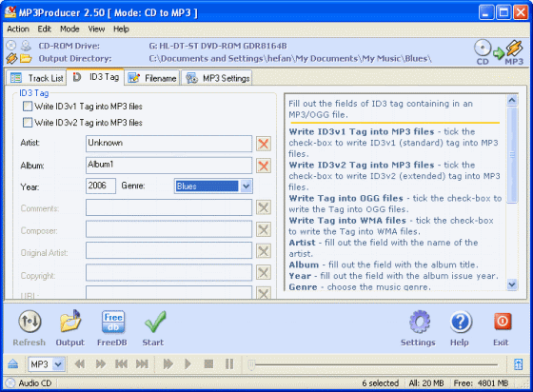This screenshot has height=392, width=533.
Task: Open Settings gear icon
Action: (420, 322)
